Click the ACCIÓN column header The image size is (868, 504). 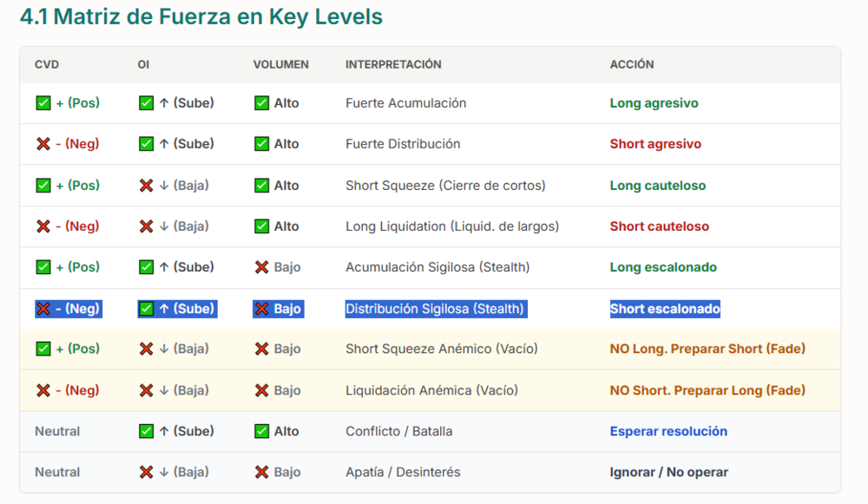[632, 64]
